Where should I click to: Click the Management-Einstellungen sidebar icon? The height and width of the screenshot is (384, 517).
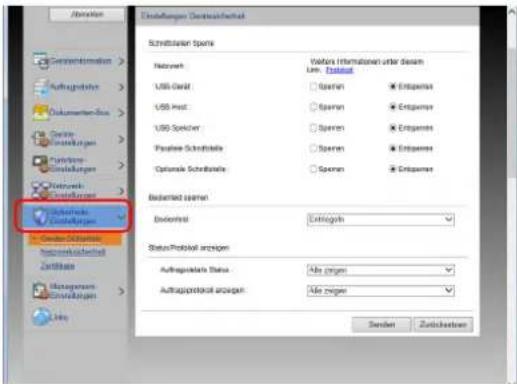(41, 291)
